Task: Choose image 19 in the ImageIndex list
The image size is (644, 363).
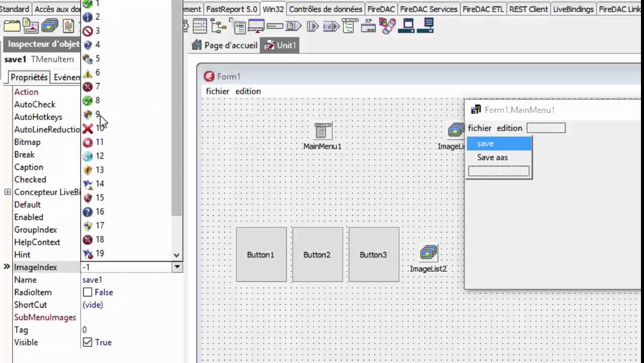Action: tap(126, 253)
